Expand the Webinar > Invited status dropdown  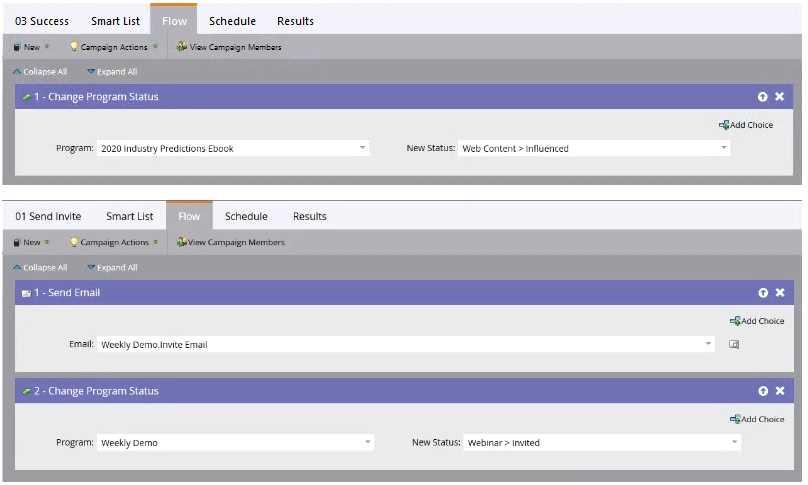pyautogui.click(x=734, y=442)
